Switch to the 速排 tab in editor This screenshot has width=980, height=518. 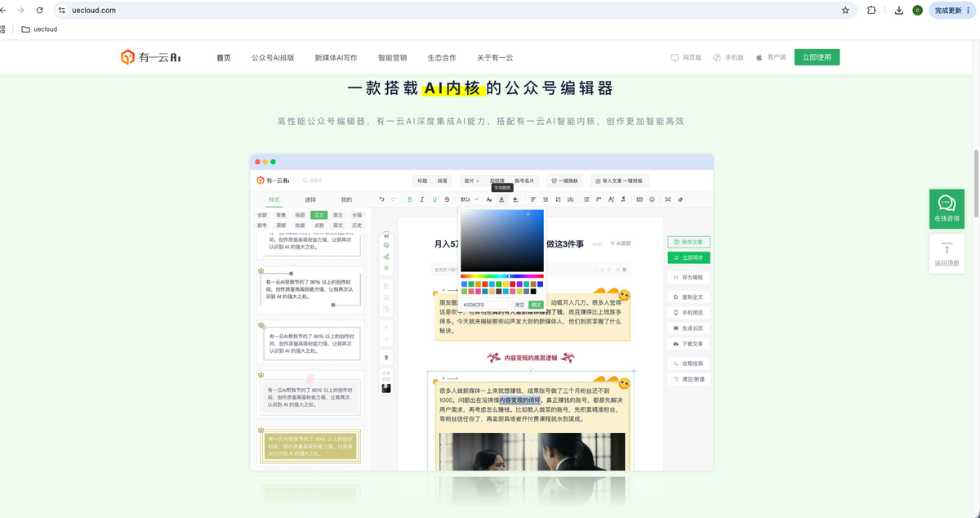pyautogui.click(x=310, y=199)
